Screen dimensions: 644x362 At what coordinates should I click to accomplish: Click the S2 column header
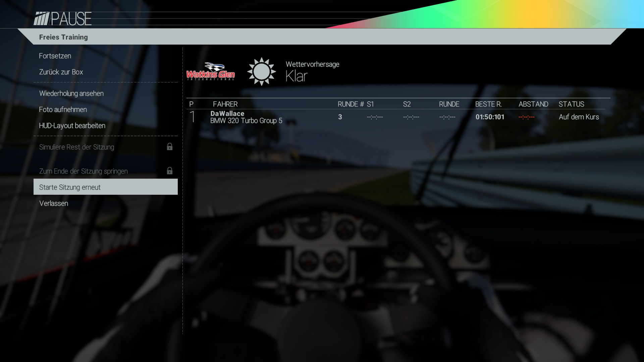tap(407, 104)
